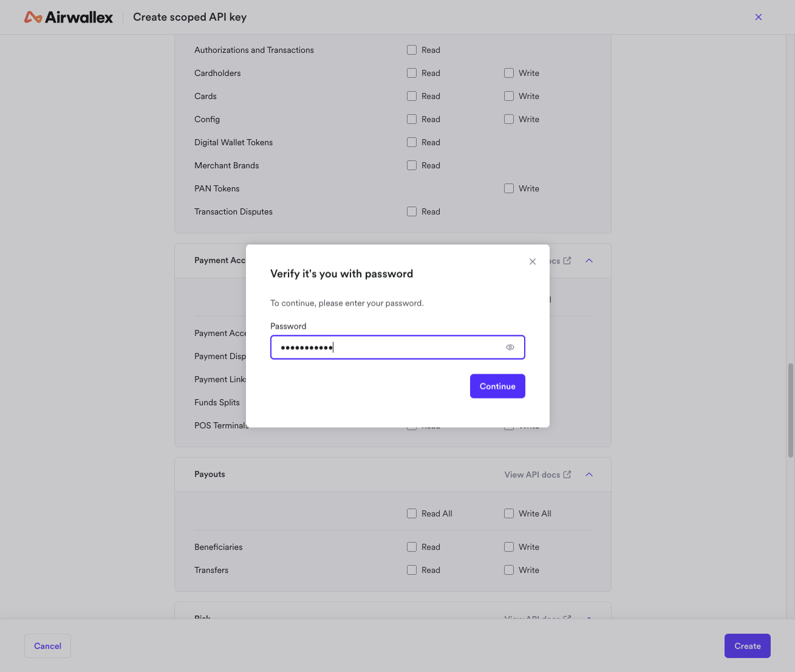The width and height of the screenshot is (795, 672).
Task: Click external link icon in Payment Acceptance header
Action: pyautogui.click(x=567, y=261)
